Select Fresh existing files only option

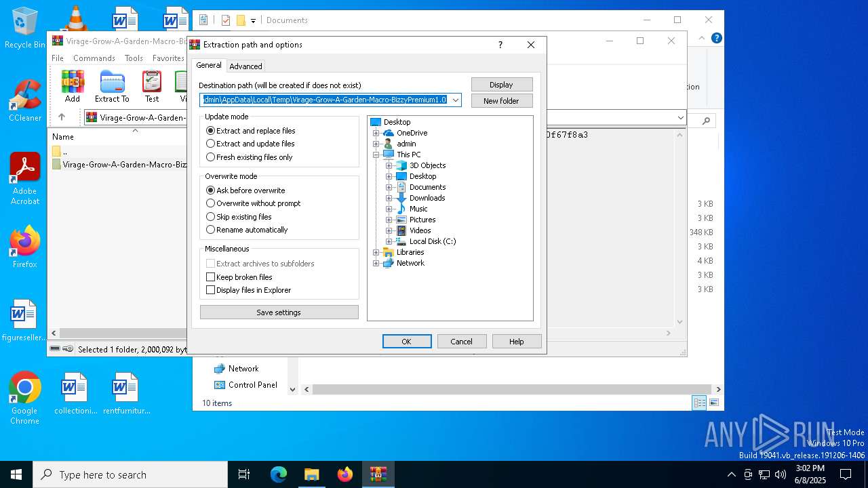pyautogui.click(x=250, y=157)
